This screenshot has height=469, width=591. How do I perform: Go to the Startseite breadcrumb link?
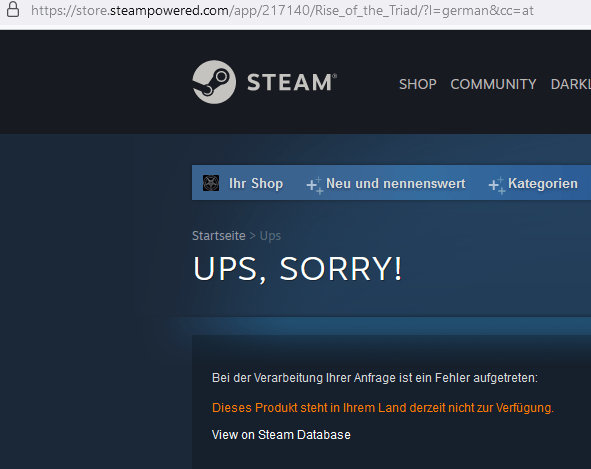click(219, 236)
